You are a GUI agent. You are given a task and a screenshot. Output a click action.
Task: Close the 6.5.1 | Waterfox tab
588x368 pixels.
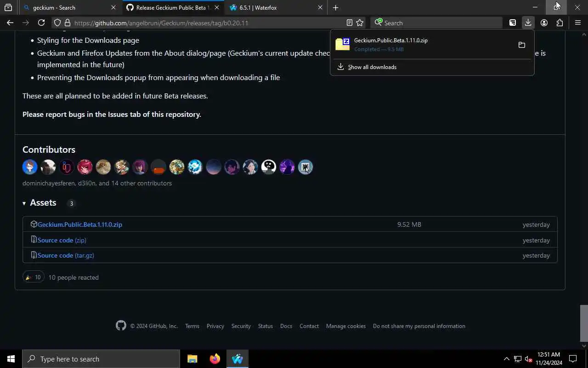pyautogui.click(x=320, y=7)
